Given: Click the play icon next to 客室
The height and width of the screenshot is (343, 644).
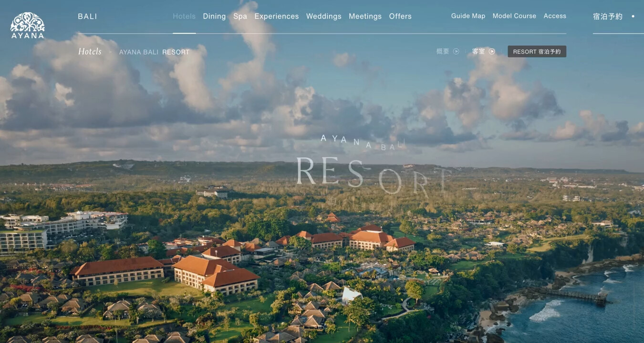Looking at the screenshot, I should point(492,51).
